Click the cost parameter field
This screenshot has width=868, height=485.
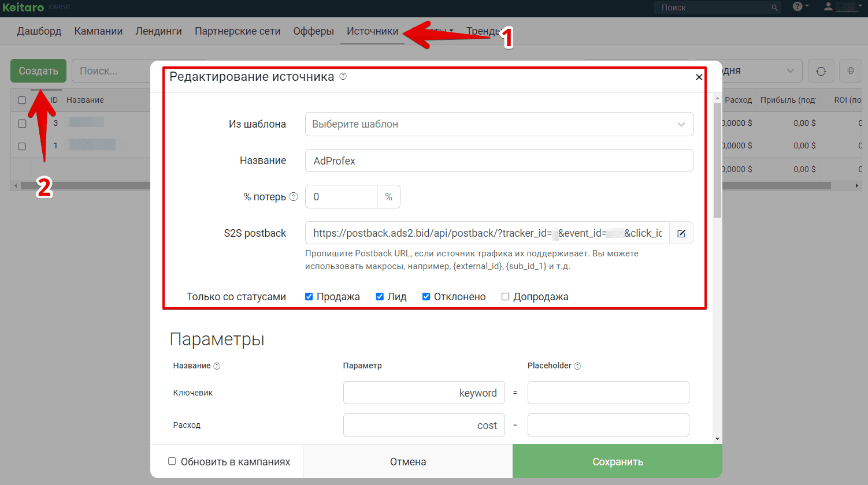coord(424,425)
